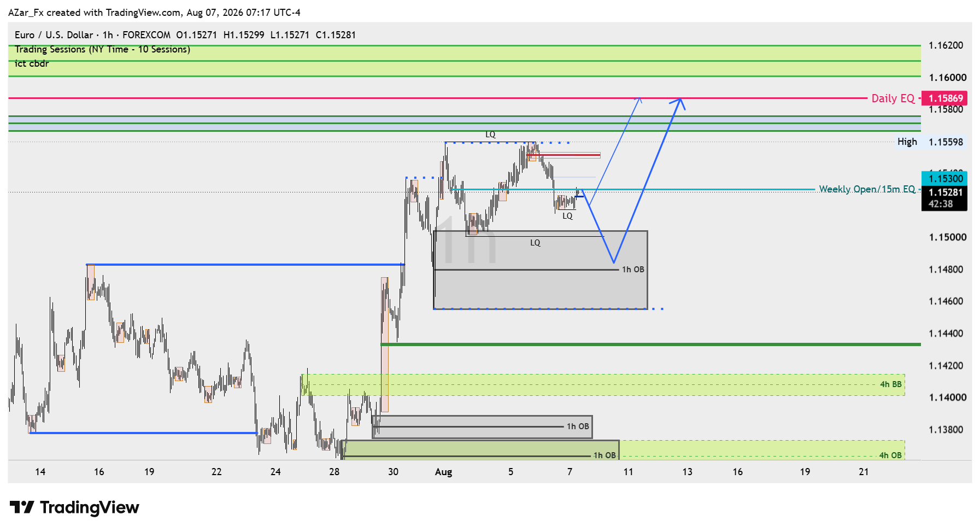The image size is (980, 532).
Task: Select the 'Trading Sessions (NY Time - 10 Sessions)' indicator label
Action: (x=103, y=49)
